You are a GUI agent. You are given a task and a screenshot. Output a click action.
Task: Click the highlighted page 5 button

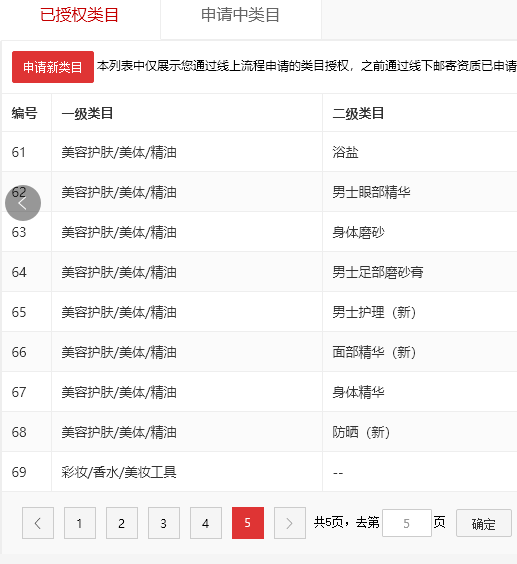click(x=248, y=523)
